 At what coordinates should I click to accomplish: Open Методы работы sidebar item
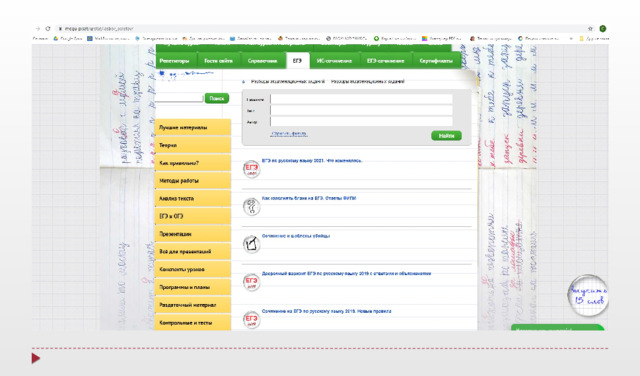[193, 180]
